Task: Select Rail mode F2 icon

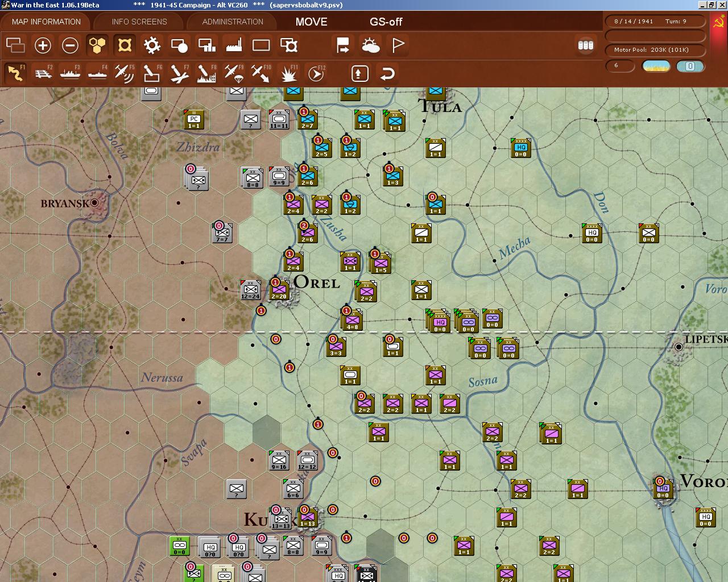Action: click(43, 73)
